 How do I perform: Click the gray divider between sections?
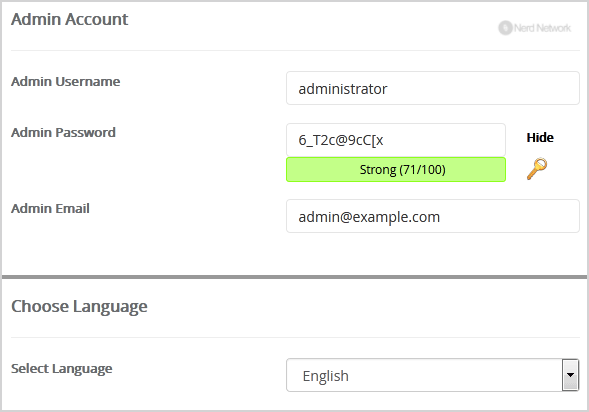(294, 277)
